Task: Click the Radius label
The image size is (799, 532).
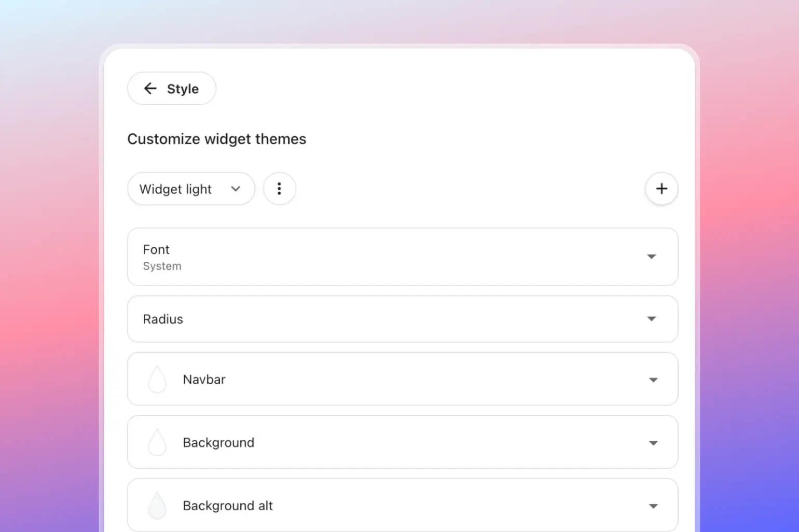Action: coord(163,319)
